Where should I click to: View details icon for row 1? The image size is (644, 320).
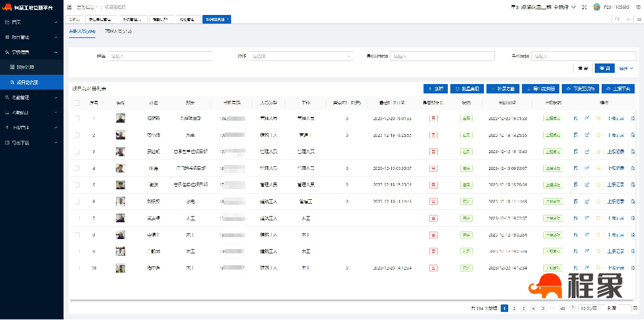576,118
